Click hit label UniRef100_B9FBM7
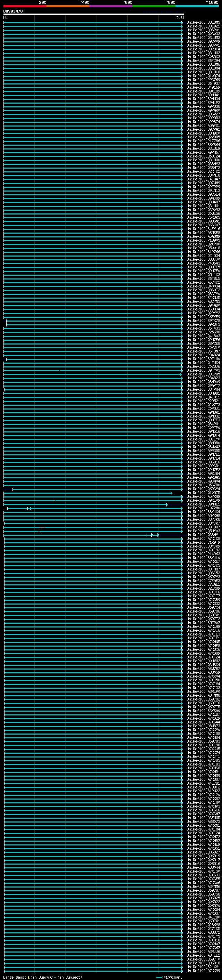This screenshot has width=222, height=980. tap(203, 527)
